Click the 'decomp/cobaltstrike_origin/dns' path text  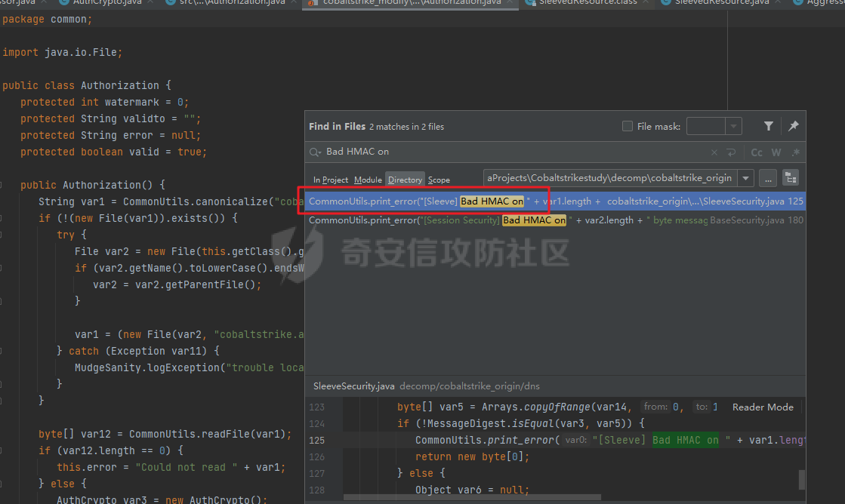470,386
